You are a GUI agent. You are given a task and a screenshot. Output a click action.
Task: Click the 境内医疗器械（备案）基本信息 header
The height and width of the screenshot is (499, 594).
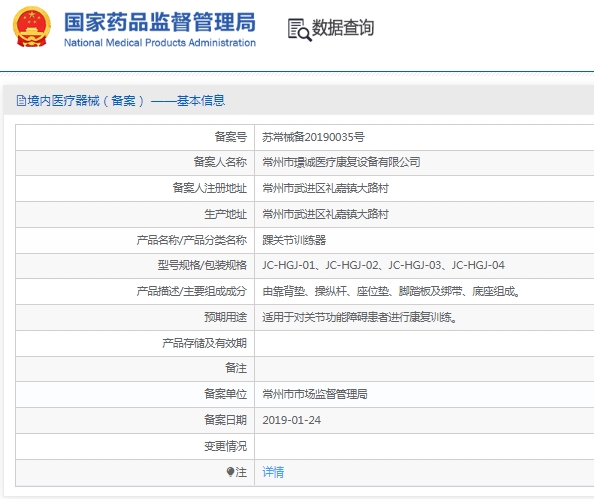coord(120,101)
